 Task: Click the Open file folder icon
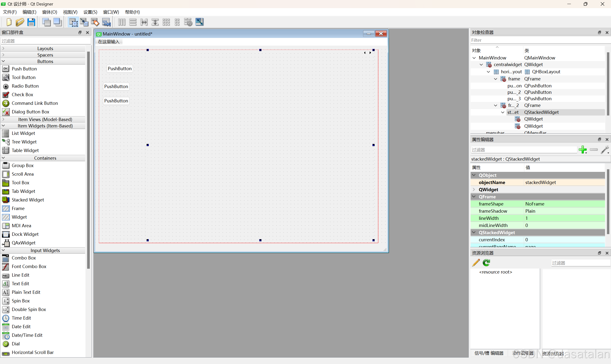(x=20, y=22)
